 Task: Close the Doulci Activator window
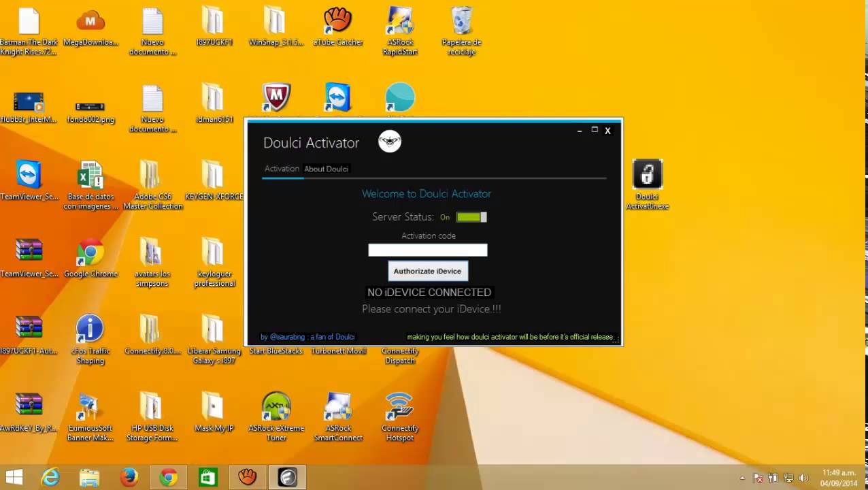608,131
